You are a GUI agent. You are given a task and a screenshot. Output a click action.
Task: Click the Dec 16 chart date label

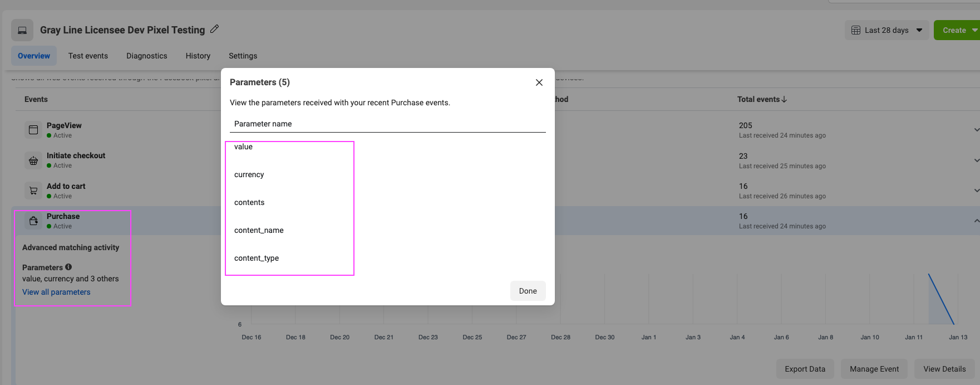(x=251, y=337)
